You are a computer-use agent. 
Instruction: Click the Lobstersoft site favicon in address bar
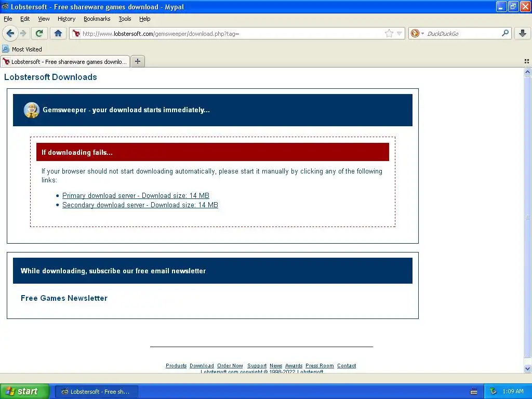pyautogui.click(x=76, y=33)
